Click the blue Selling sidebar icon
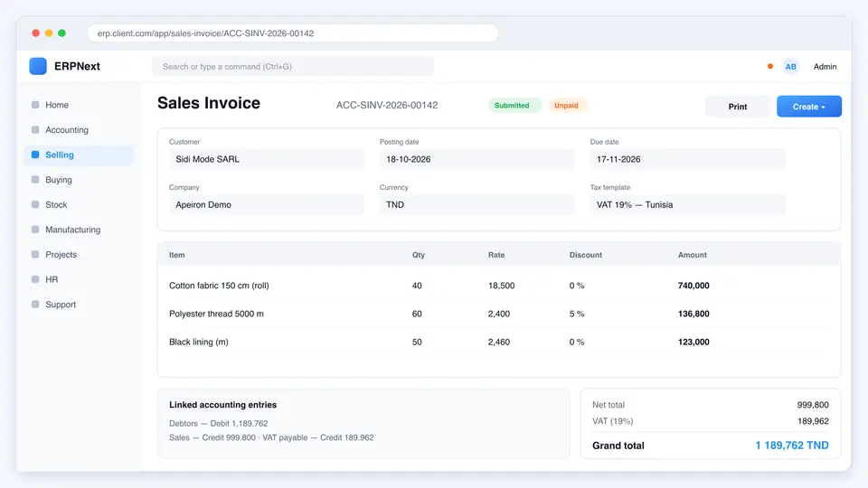The height and width of the screenshot is (488, 868). click(x=35, y=155)
